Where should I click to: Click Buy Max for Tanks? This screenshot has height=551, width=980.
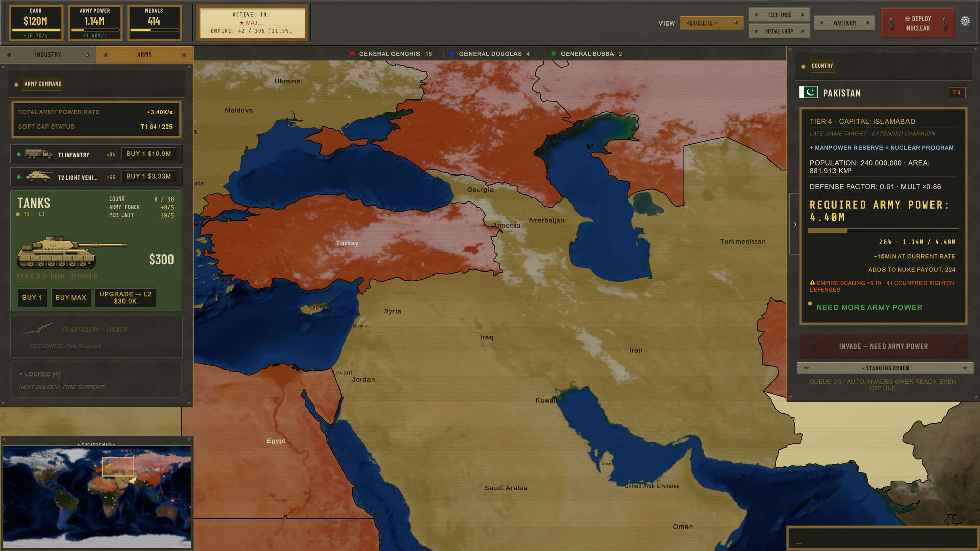(x=70, y=297)
